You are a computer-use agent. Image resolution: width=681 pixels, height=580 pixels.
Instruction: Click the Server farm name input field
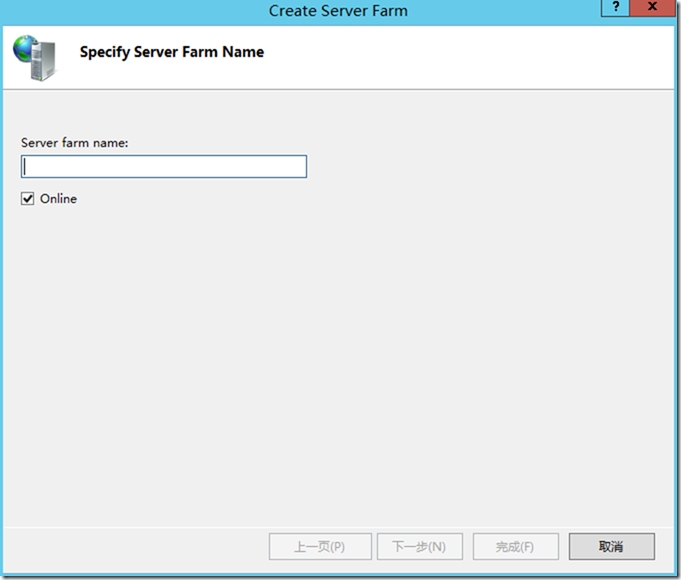pyautogui.click(x=164, y=166)
